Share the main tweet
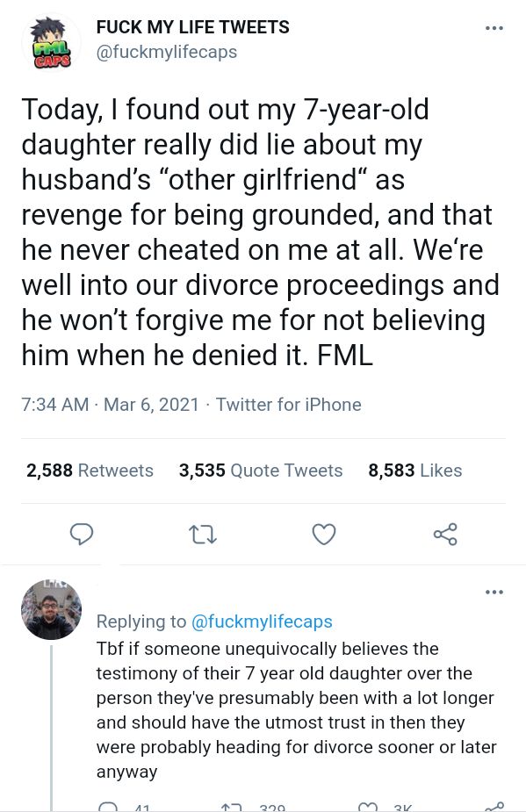The height and width of the screenshot is (812, 526). (x=445, y=534)
